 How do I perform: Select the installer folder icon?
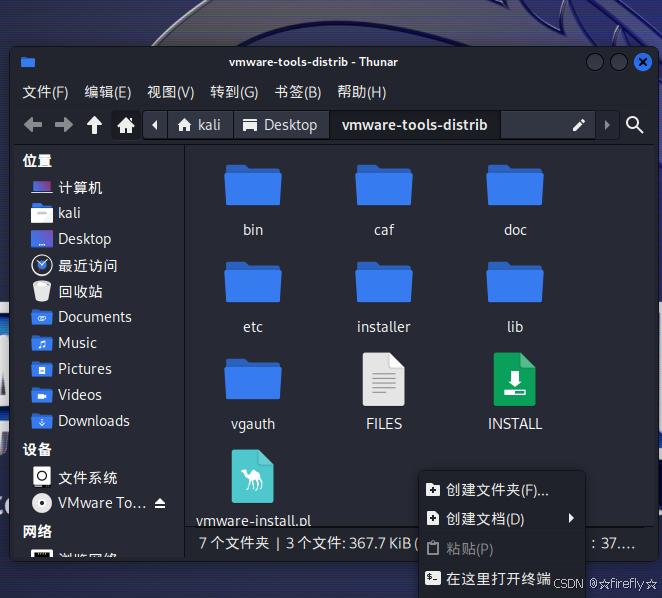pos(384,282)
